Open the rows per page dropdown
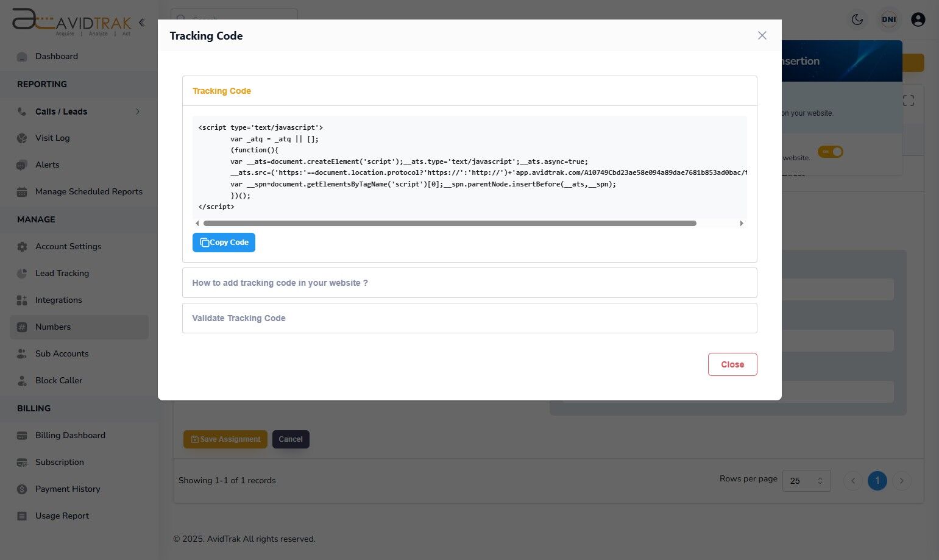939x560 pixels. 806,481
